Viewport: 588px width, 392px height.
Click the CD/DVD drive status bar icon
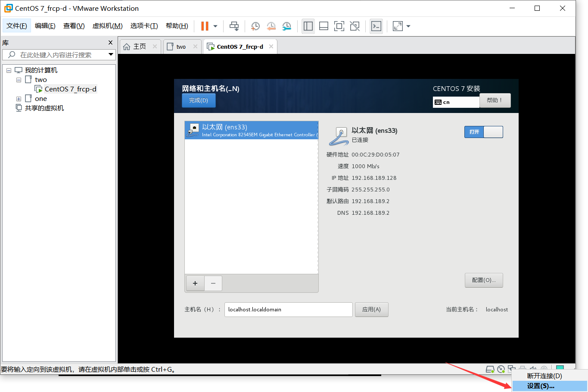point(501,369)
